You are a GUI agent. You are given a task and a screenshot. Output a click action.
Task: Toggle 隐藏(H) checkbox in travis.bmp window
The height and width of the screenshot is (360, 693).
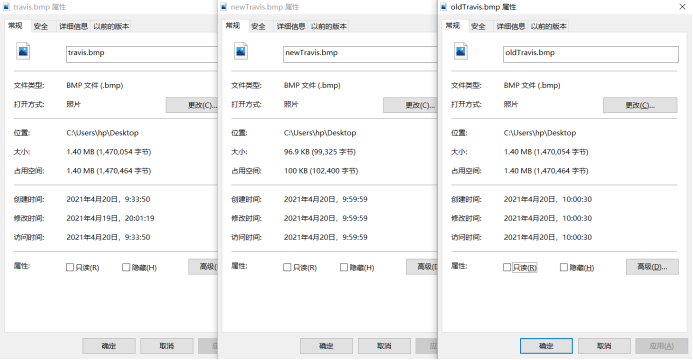click(126, 267)
